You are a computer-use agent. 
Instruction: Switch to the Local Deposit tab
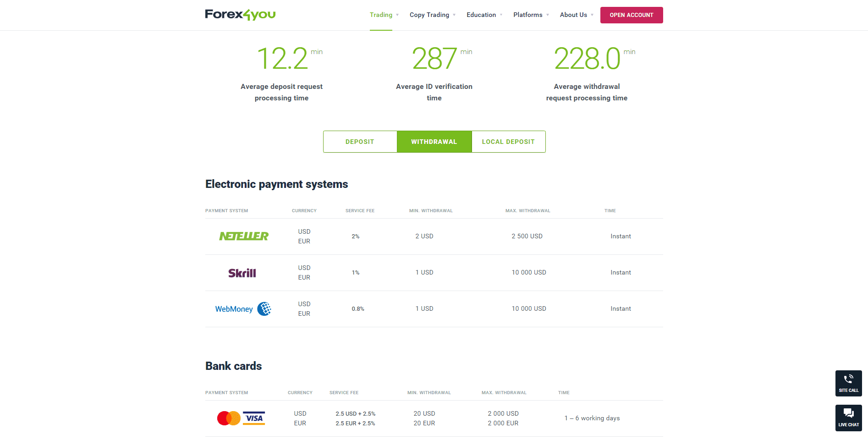pos(508,142)
